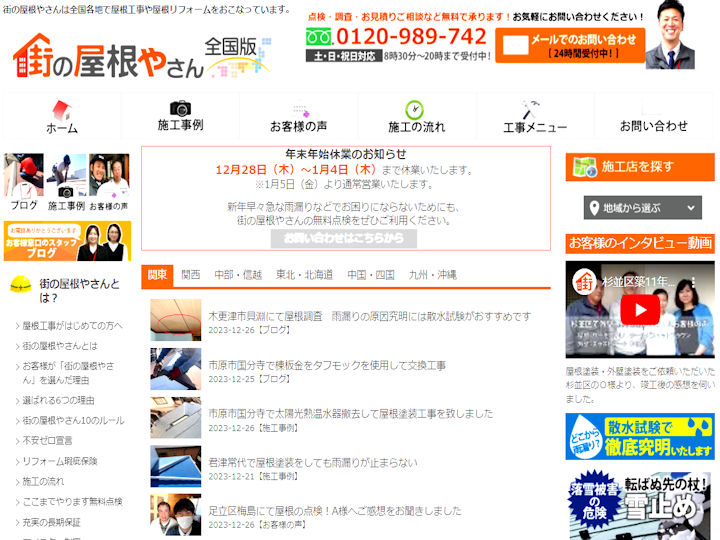Open the 地域から選ぶ dropdown
This screenshot has height=540, width=720.
tap(642, 208)
